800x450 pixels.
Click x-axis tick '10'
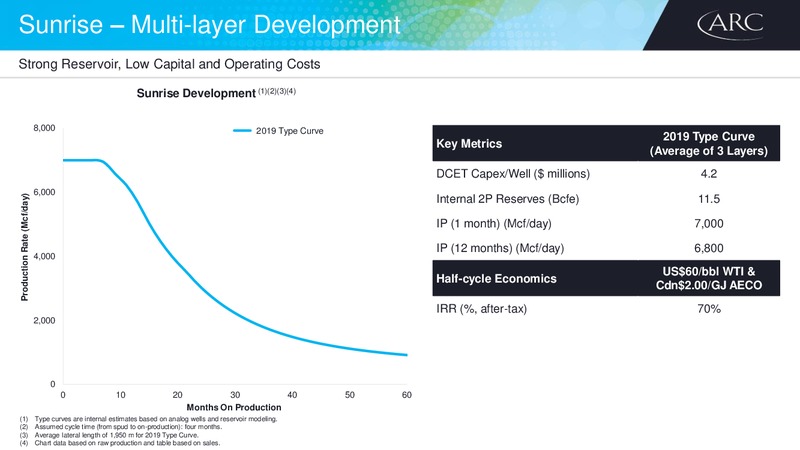coord(120,395)
